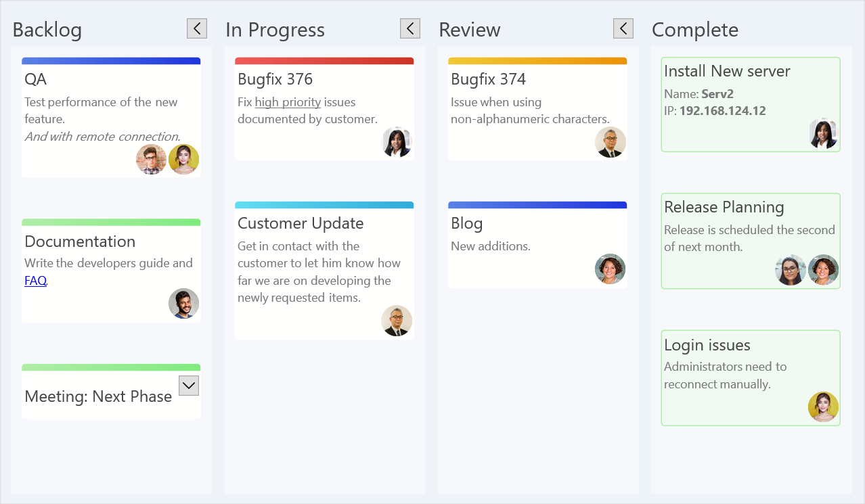The height and width of the screenshot is (504, 865).
Task: Click the assignee photo on the Documentation card
Action: (x=183, y=304)
